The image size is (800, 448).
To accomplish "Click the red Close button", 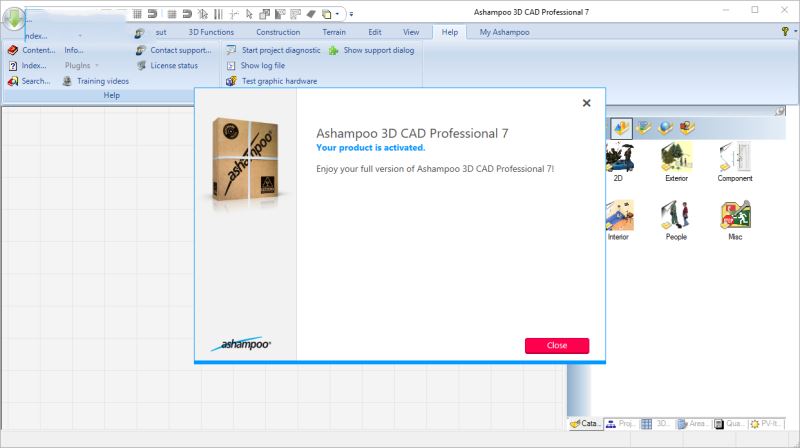I will click(x=557, y=345).
